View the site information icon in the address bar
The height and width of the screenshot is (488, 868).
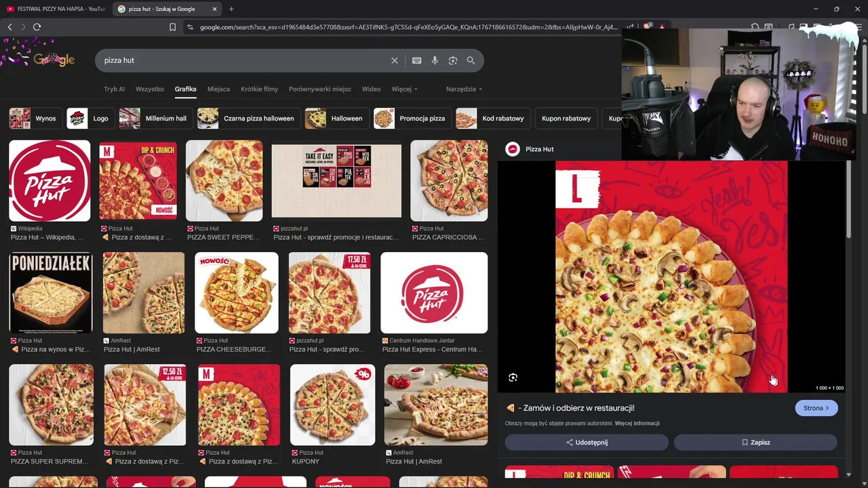[190, 27]
